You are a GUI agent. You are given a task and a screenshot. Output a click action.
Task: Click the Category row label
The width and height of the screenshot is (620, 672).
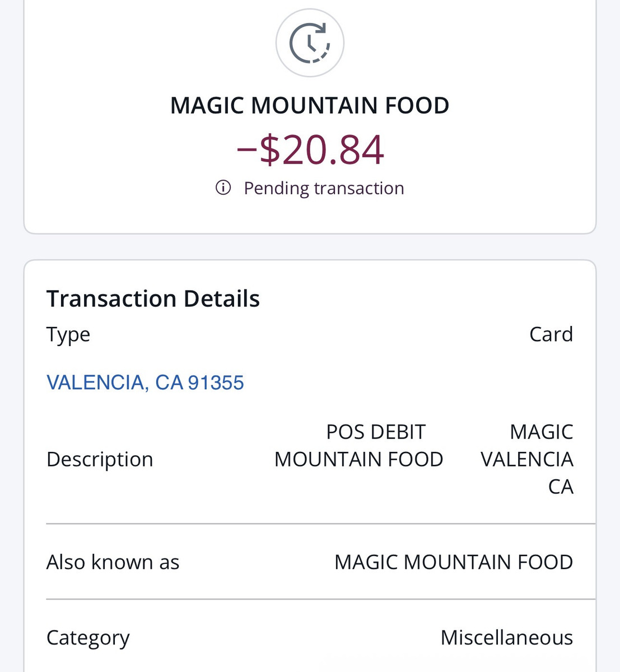(88, 637)
